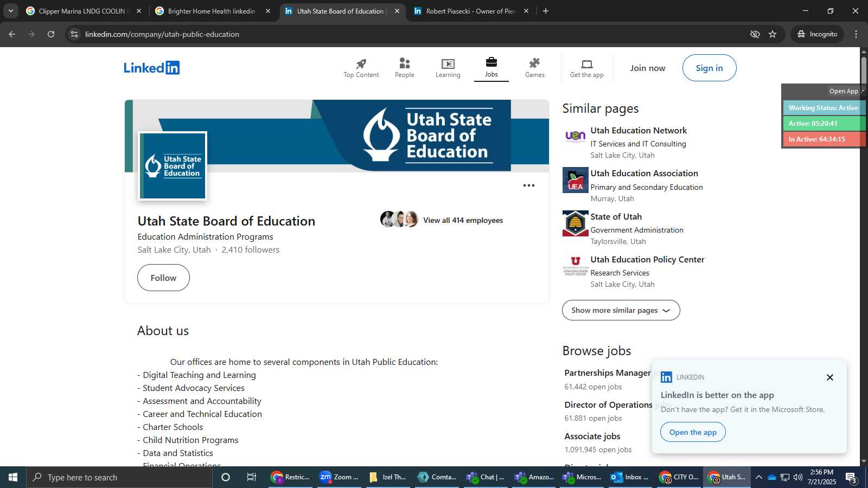This screenshot has width=868, height=488.
Task: Go to People section in navigation
Action: tap(404, 68)
